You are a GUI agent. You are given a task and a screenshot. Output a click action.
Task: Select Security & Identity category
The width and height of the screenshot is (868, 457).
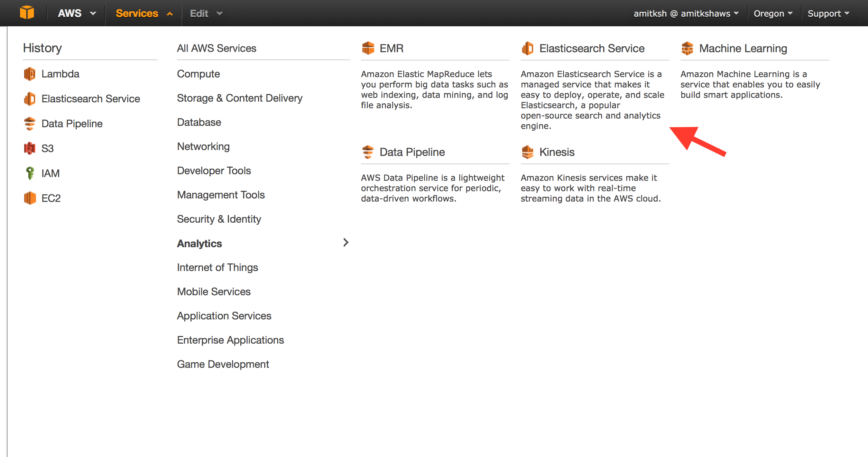[x=219, y=219]
